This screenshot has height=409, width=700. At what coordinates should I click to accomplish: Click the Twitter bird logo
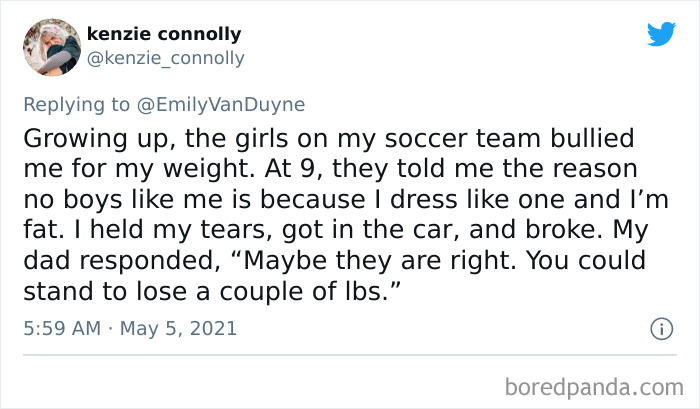pos(660,34)
